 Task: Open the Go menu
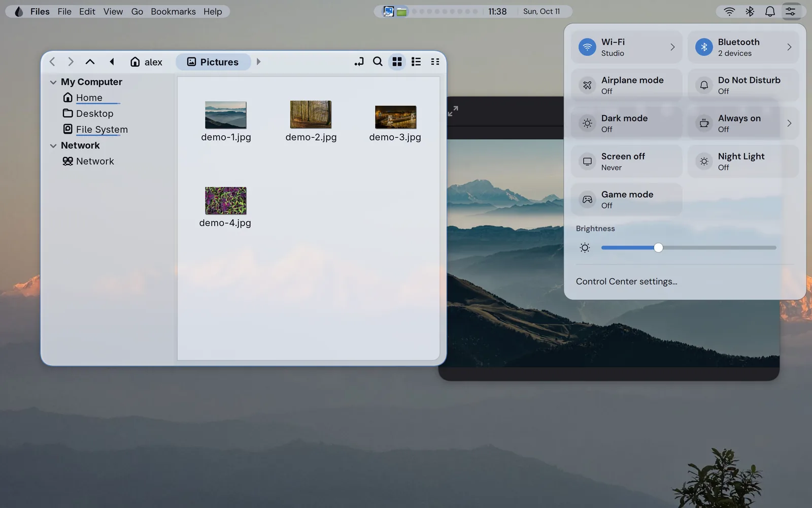point(137,11)
